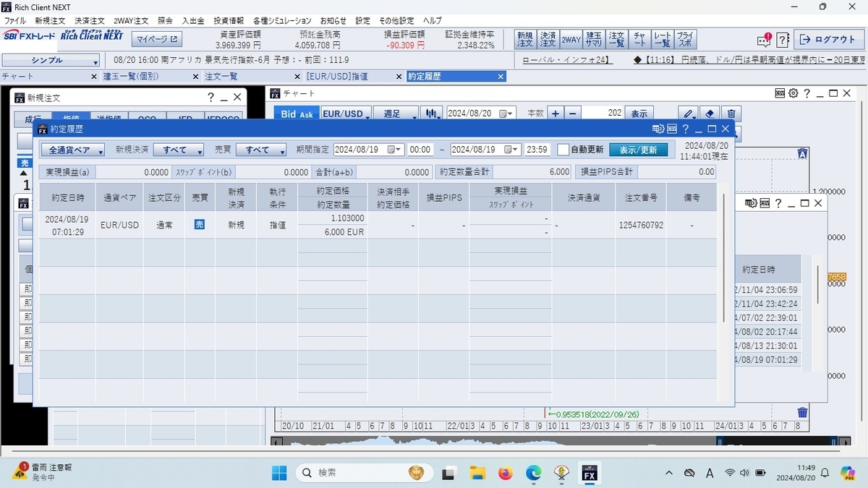Viewport: 868px width, 488px height.
Task: Expand the EUR/USD pair dropdown in chart
Action: 346,114
